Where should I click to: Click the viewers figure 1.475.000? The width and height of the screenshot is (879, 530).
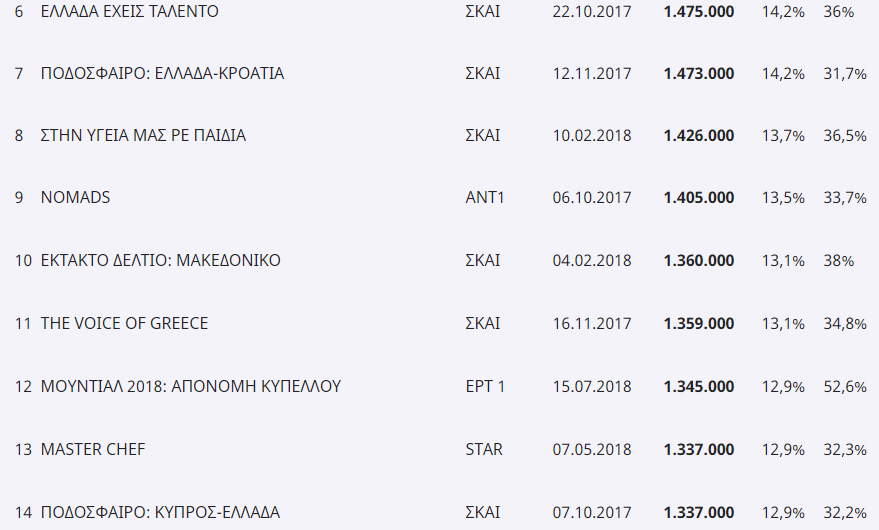[699, 11]
